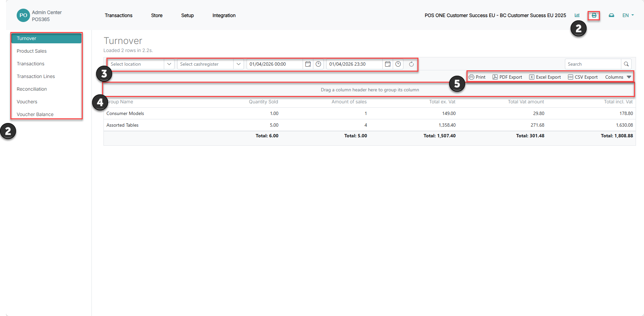The height and width of the screenshot is (316, 644).
Task: Sort by Quantity Sold column header
Action: pyautogui.click(x=263, y=102)
